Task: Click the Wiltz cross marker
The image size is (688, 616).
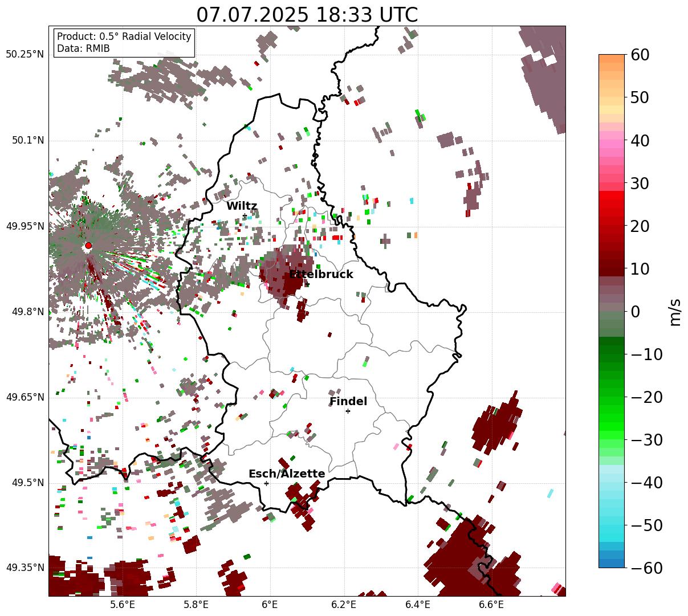Action: 245,216
